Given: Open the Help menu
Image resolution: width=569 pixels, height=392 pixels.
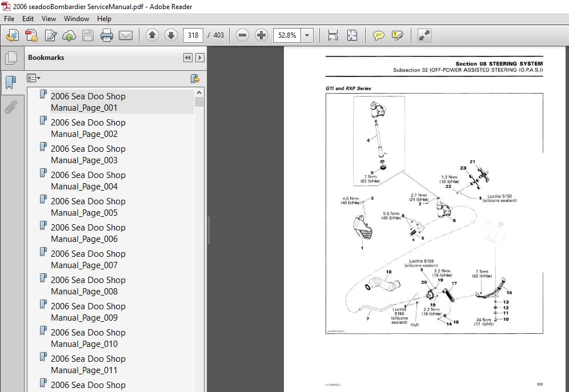Looking at the screenshot, I should 104,19.
